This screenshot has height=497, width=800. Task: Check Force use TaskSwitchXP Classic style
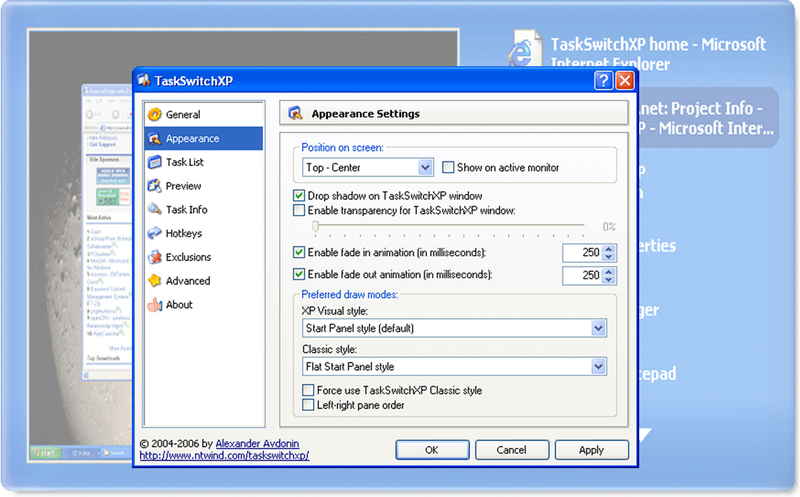(308, 390)
